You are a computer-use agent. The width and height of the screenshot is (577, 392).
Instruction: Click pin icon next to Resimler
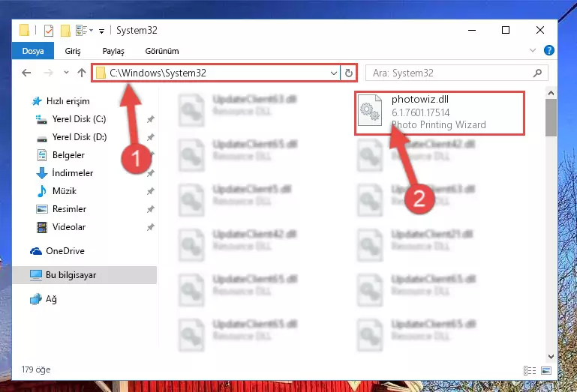(150, 209)
